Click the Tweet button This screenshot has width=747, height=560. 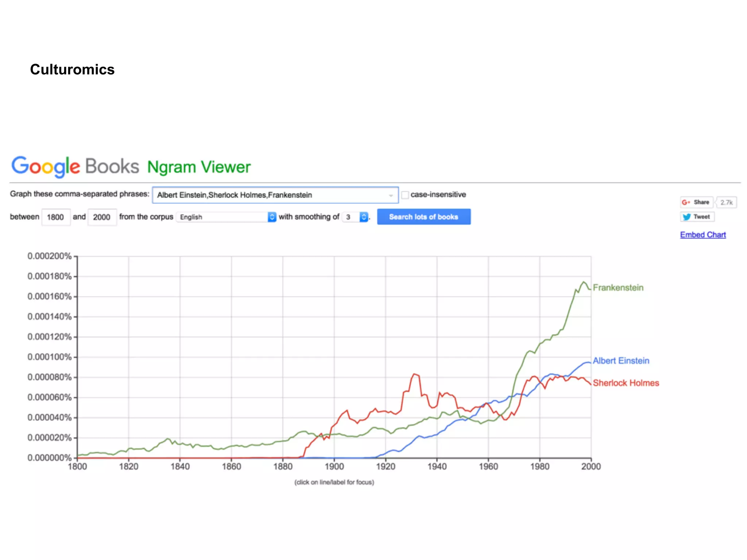[697, 217]
